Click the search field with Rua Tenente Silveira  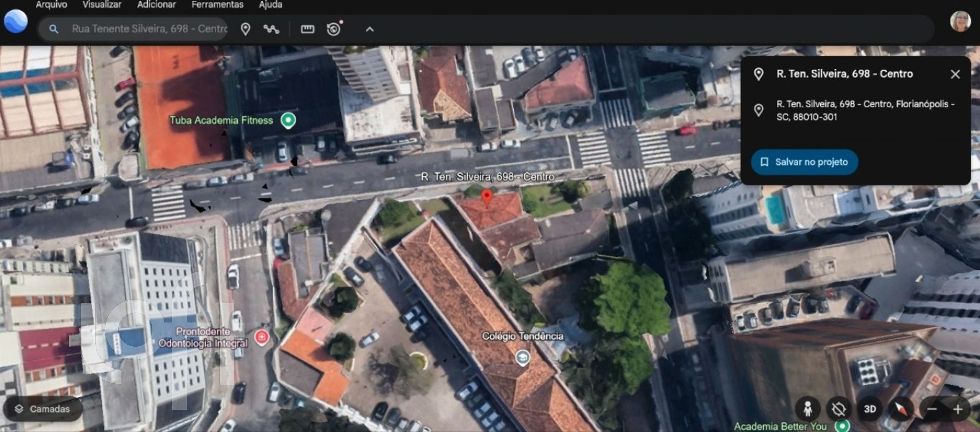[149, 29]
